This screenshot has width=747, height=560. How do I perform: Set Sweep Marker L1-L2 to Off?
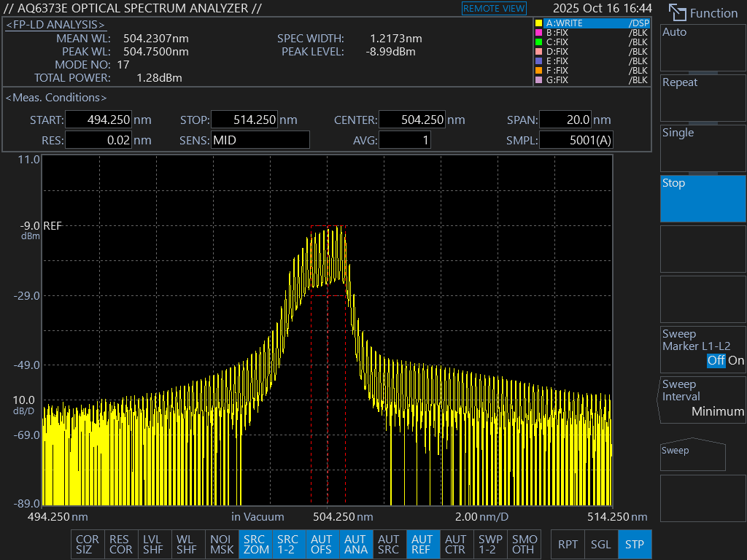(x=716, y=361)
